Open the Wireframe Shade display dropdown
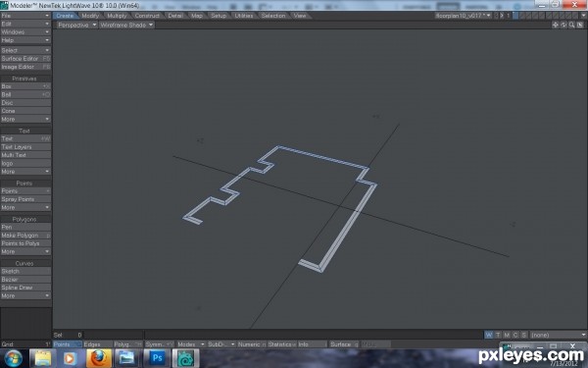This screenshot has height=368, width=588. point(126,25)
